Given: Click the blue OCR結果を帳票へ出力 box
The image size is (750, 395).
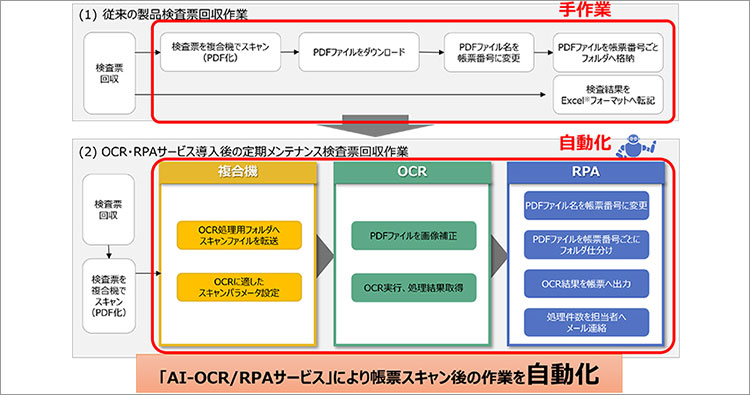Looking at the screenshot, I should [586, 284].
